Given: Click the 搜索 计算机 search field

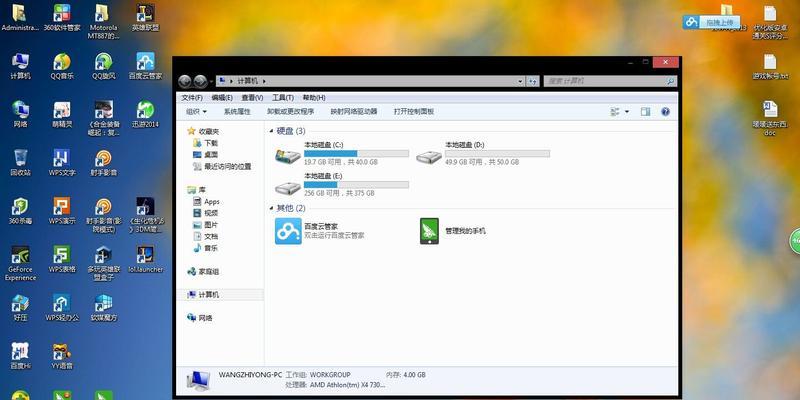Looking at the screenshot, I should 610,81.
